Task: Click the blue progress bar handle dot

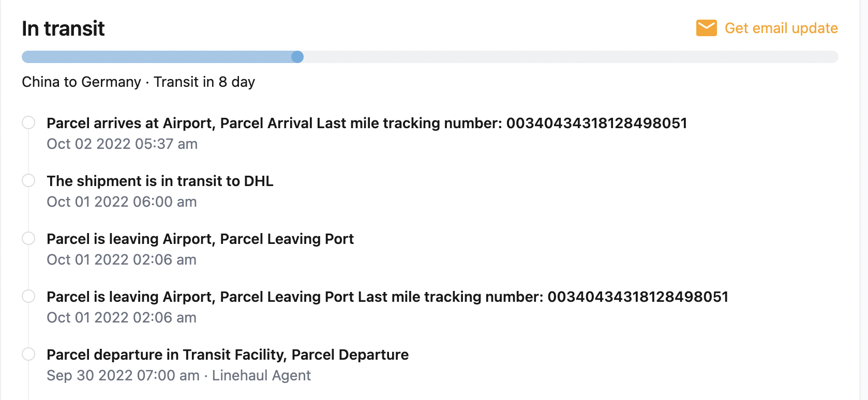Action: pos(297,57)
